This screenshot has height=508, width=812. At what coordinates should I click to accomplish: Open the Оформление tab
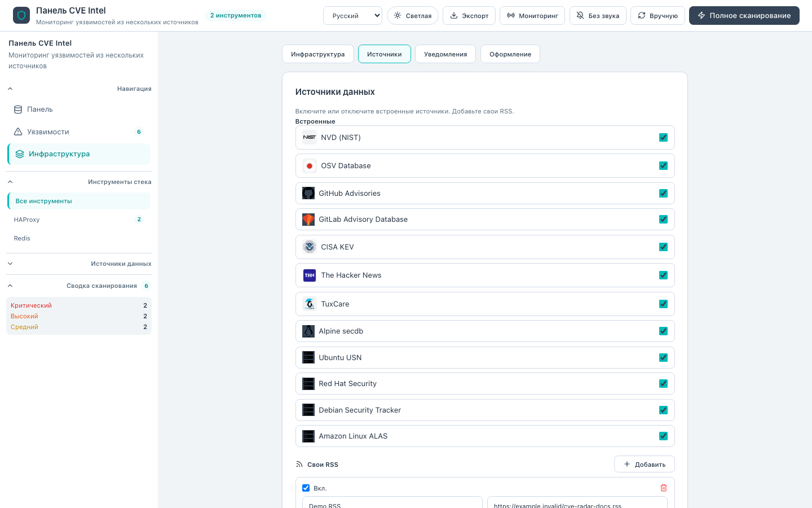[510, 54]
